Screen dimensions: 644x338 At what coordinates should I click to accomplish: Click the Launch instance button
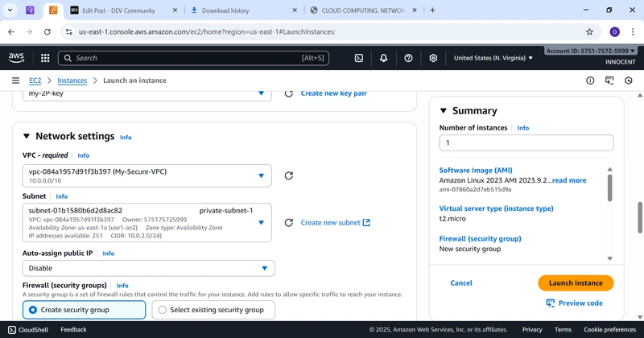[576, 283]
